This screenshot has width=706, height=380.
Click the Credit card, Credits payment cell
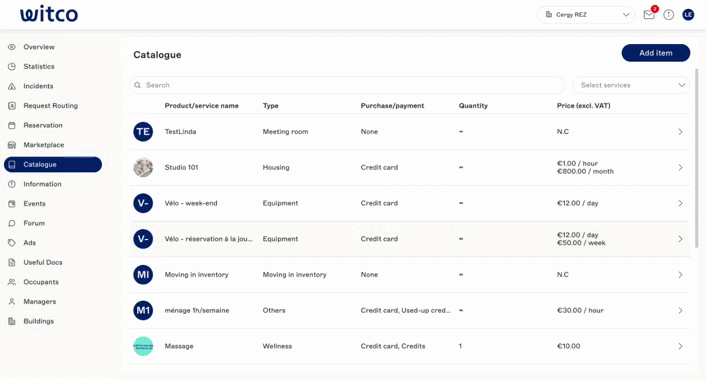pos(393,346)
